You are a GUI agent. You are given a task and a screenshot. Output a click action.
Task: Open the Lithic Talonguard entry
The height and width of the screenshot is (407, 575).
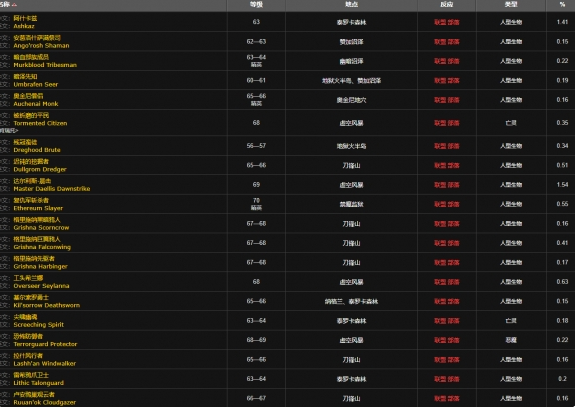click(x=39, y=383)
